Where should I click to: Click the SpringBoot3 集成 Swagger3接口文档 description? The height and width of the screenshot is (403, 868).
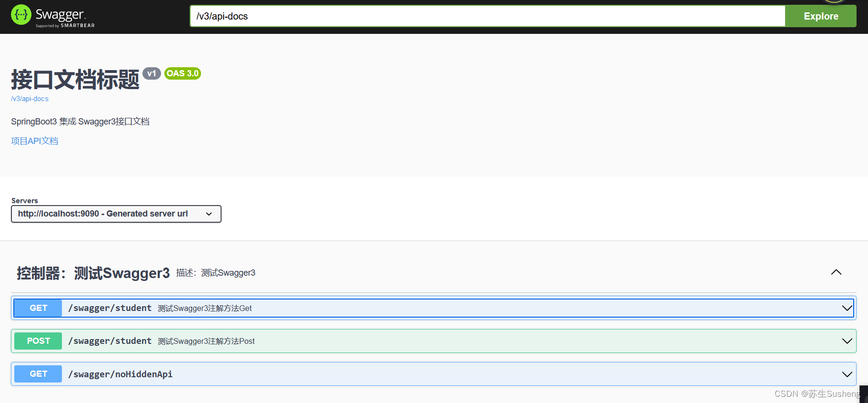click(x=80, y=122)
